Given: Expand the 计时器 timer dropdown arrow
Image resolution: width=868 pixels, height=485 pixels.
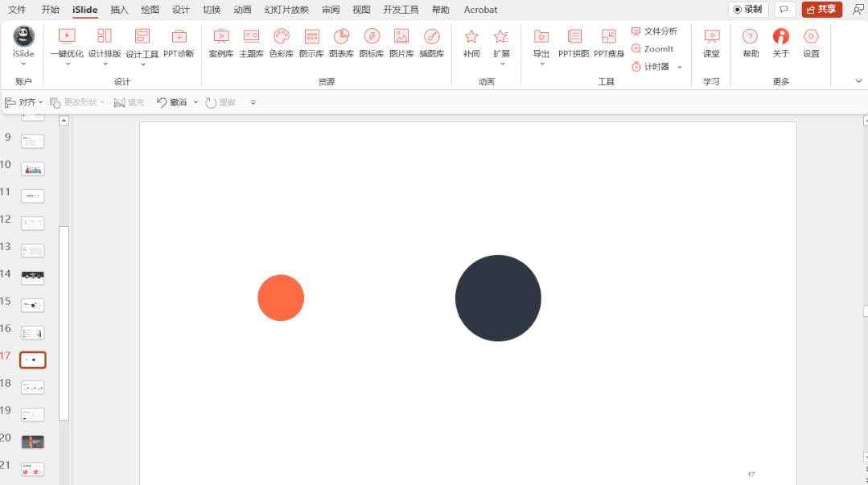Looking at the screenshot, I should pos(680,67).
